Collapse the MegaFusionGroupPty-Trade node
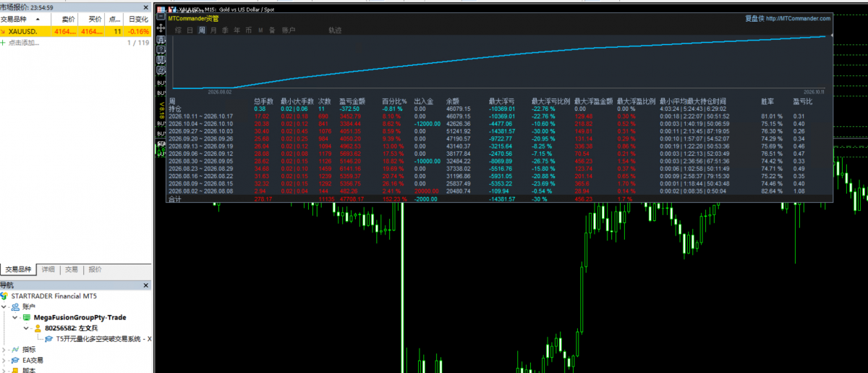Viewport: 868px width, 373px height. click(16, 317)
